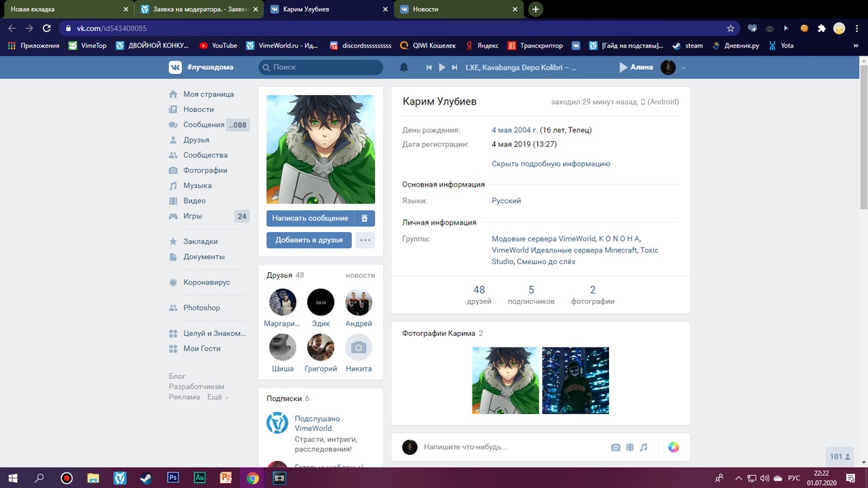Open group Модовые сервера VimeWorld

pos(543,239)
